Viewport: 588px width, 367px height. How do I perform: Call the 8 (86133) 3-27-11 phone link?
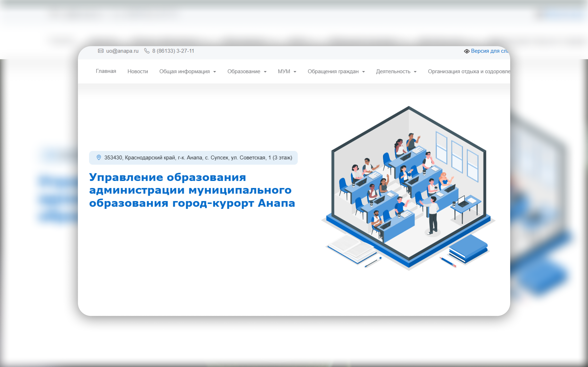(x=173, y=51)
